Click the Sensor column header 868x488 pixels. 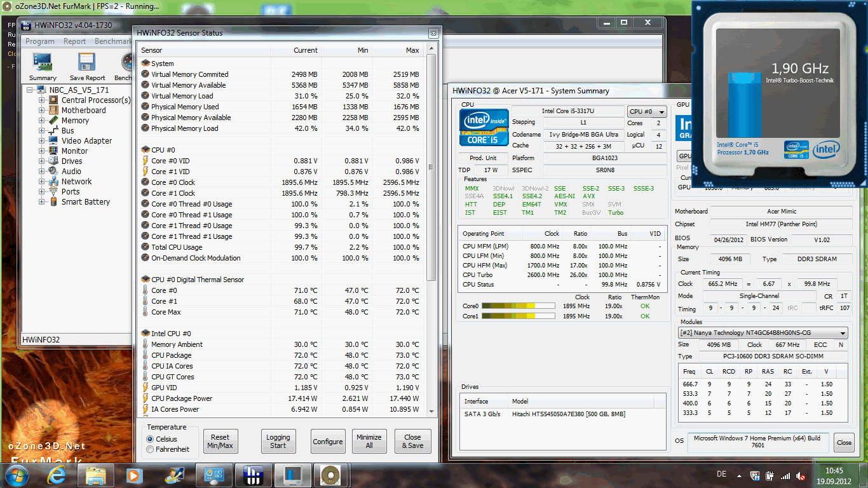pyautogui.click(x=203, y=50)
